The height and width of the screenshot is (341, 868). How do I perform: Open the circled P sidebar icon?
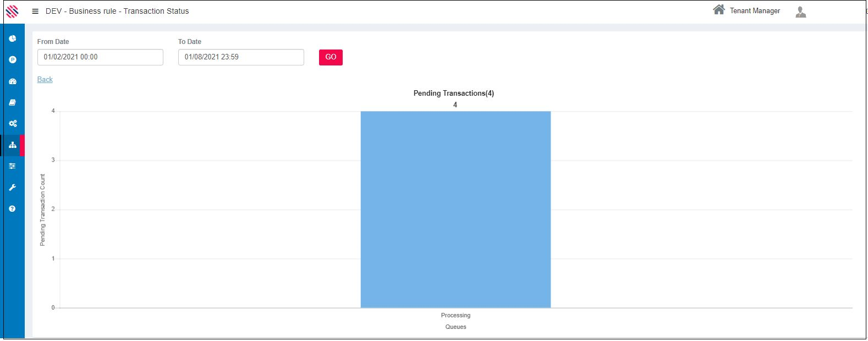tap(13, 59)
